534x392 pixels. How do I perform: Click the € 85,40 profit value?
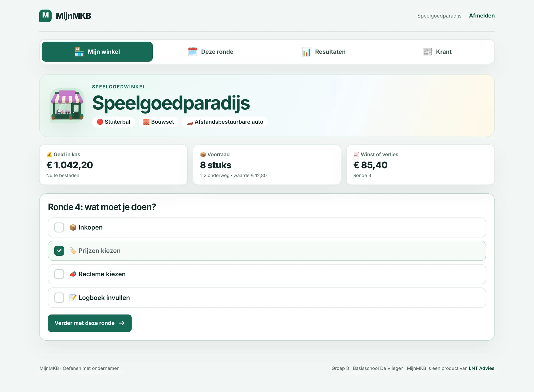[x=370, y=165]
